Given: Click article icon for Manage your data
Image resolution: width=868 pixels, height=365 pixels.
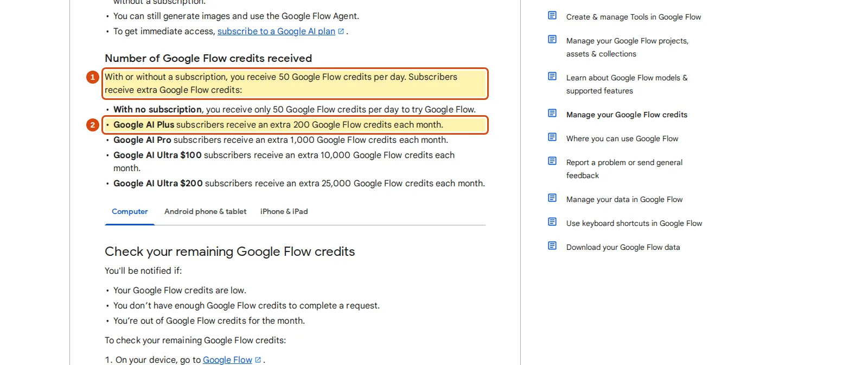Looking at the screenshot, I should (552, 198).
